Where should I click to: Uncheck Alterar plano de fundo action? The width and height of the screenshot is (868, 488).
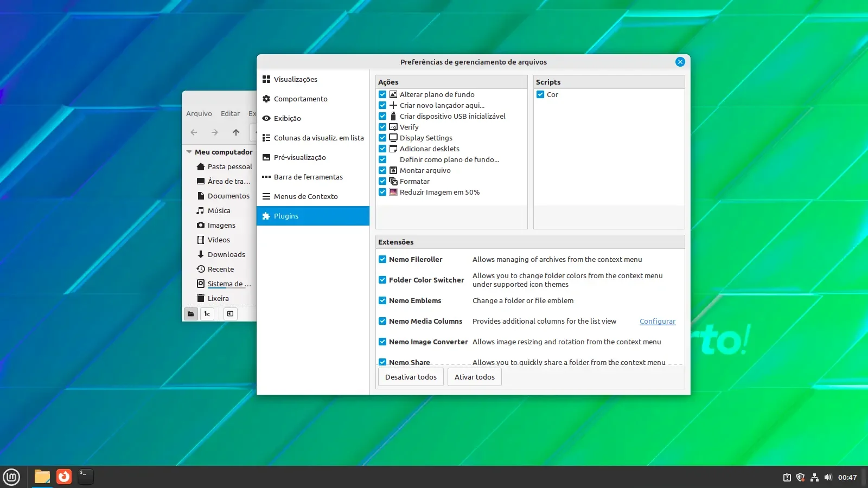(x=382, y=94)
